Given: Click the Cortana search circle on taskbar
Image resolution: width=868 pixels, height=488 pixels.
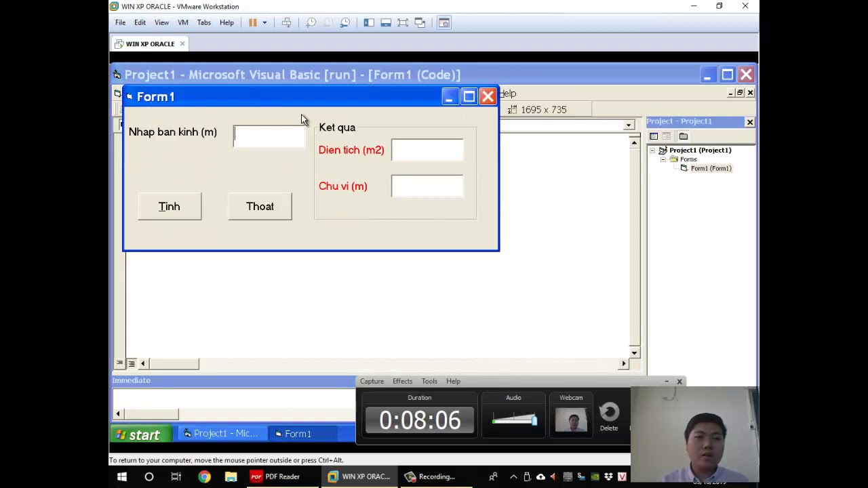Looking at the screenshot, I should 149,476.
